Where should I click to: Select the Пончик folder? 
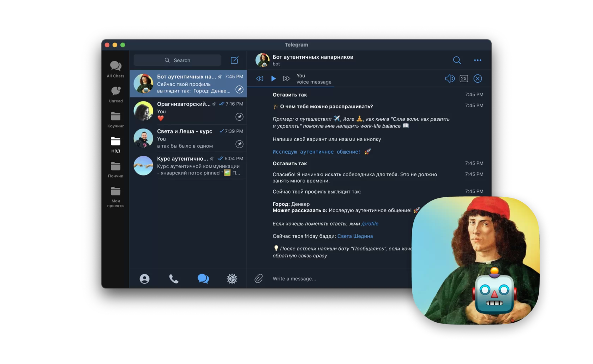coord(115,169)
